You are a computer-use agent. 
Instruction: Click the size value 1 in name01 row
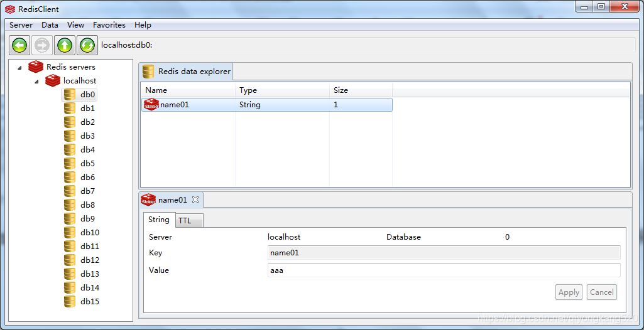click(336, 105)
